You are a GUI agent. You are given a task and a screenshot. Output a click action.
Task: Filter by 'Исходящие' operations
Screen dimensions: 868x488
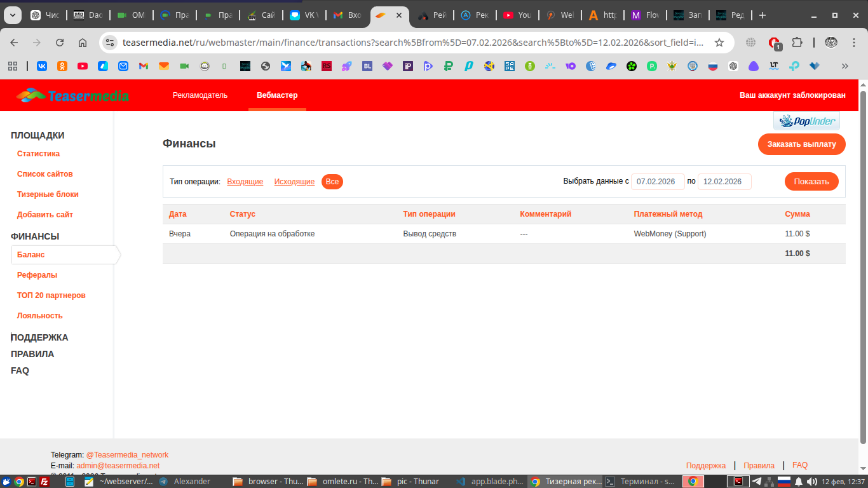294,182
